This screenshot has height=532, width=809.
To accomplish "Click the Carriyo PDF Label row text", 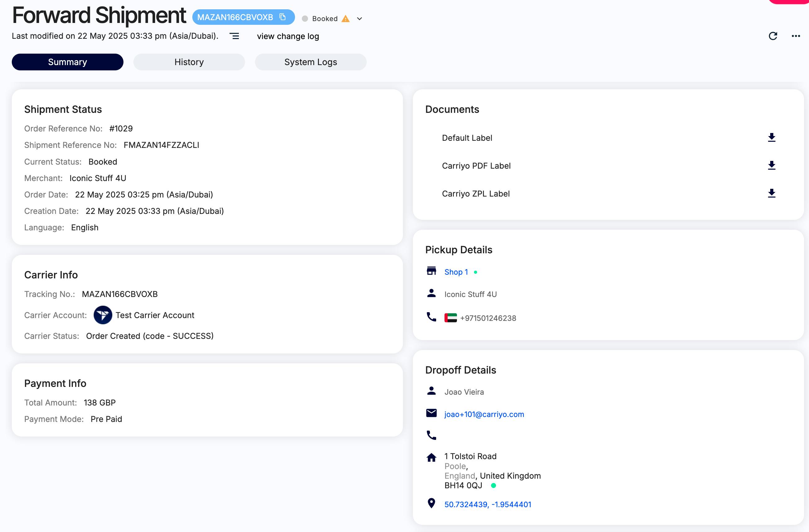I will (x=476, y=166).
